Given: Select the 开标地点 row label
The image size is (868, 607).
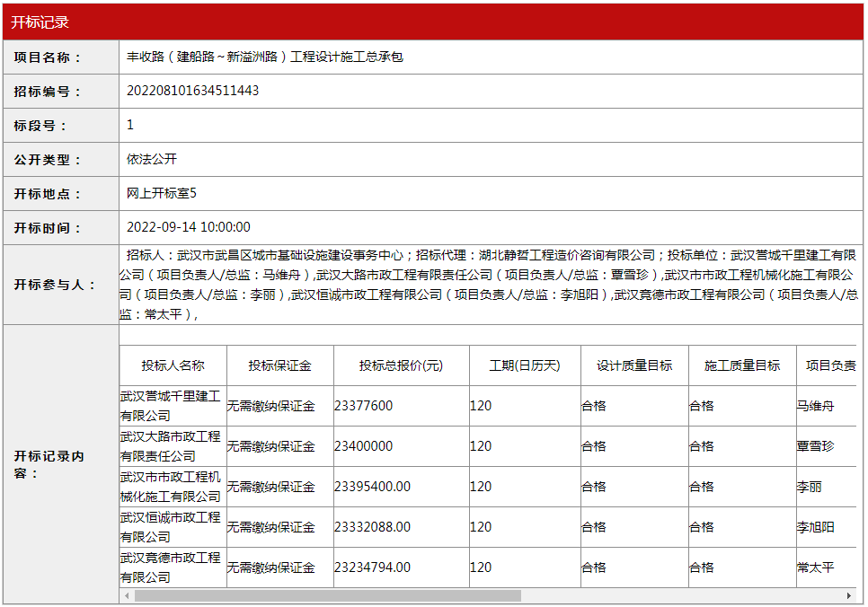Looking at the screenshot, I should tap(48, 194).
